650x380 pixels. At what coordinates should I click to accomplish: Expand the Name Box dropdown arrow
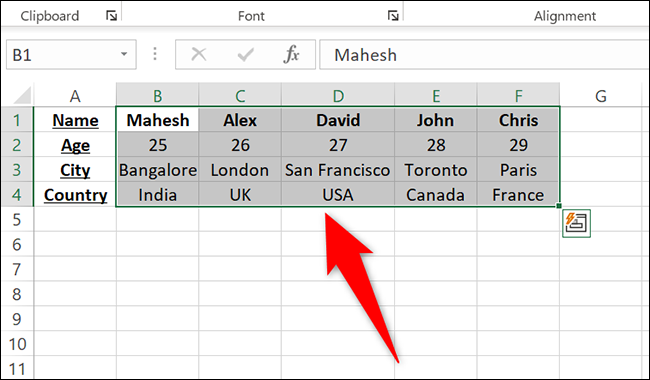click(124, 54)
